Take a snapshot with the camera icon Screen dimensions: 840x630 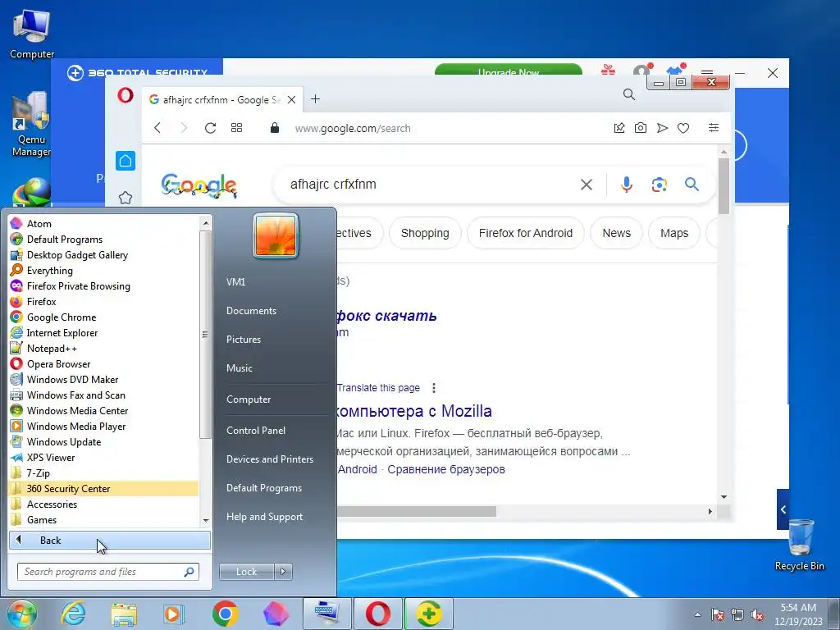point(640,128)
